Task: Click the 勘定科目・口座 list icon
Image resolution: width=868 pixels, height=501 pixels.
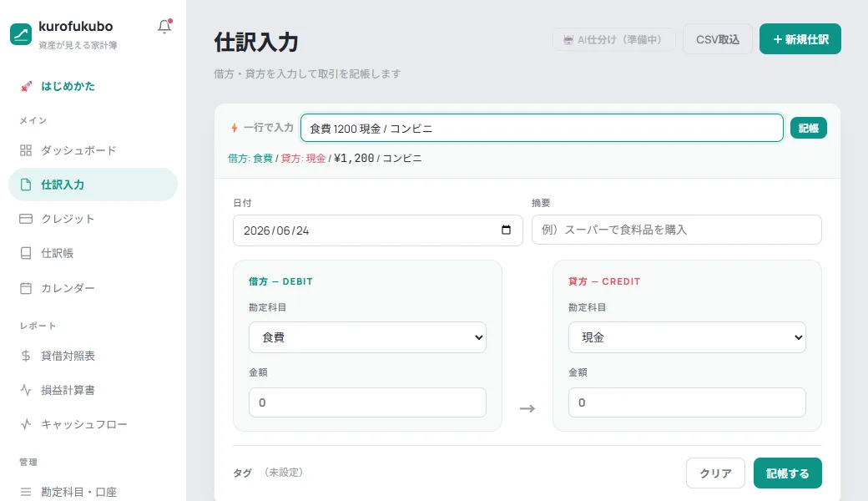Action: 26,492
